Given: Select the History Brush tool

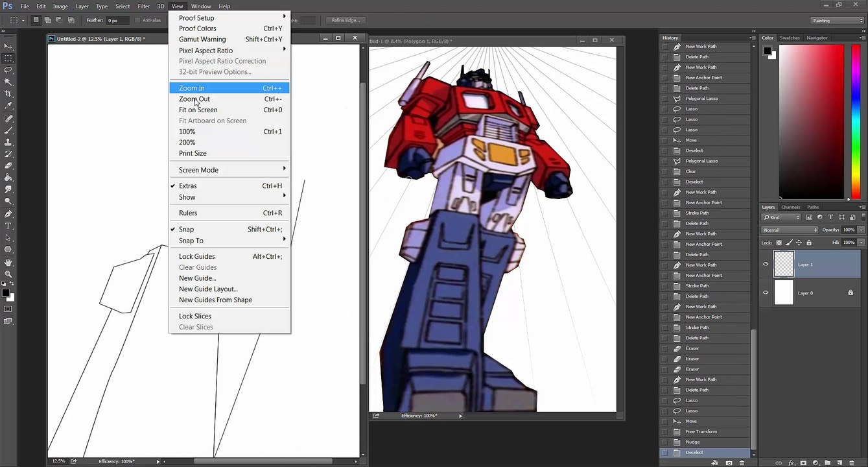Looking at the screenshot, I should pyautogui.click(x=8, y=154).
